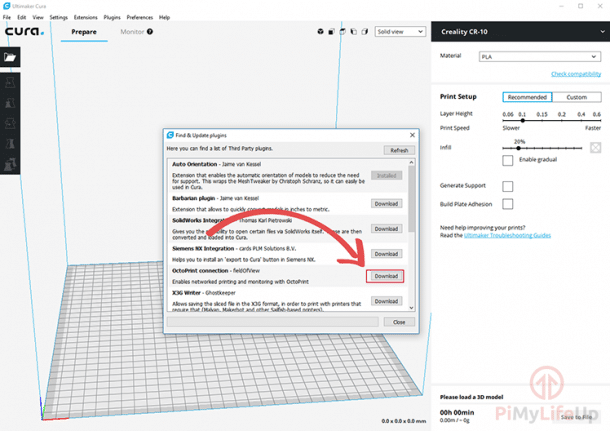Check the Generate Support box
The image size is (610, 431).
point(507,186)
